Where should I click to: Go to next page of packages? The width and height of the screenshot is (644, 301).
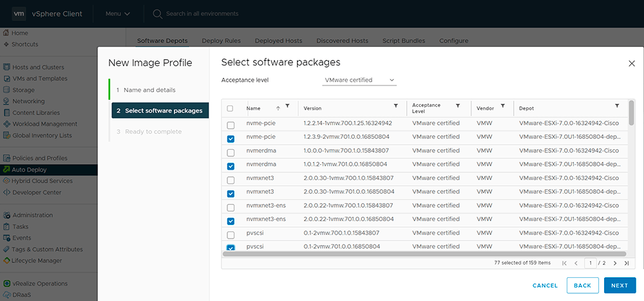[x=615, y=263]
